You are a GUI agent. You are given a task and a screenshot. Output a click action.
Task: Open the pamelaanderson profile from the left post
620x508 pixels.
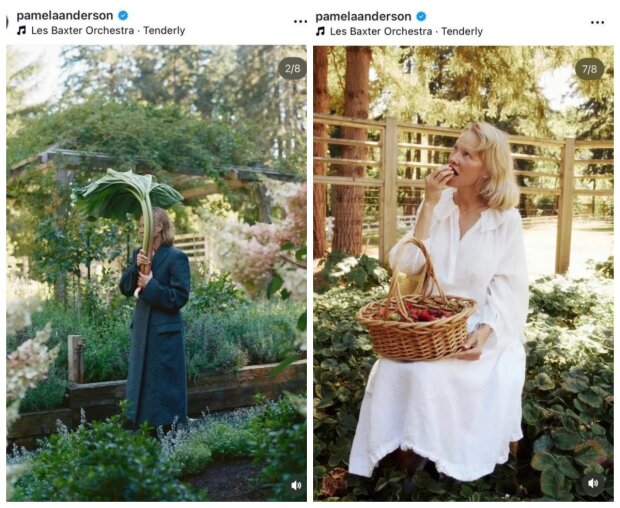click(x=65, y=15)
